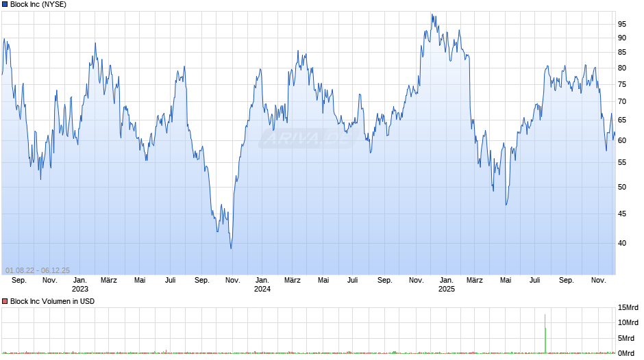Click the 0Mrd volume axis label
Viewport: 644px width, 360px height.
pyautogui.click(x=626, y=353)
